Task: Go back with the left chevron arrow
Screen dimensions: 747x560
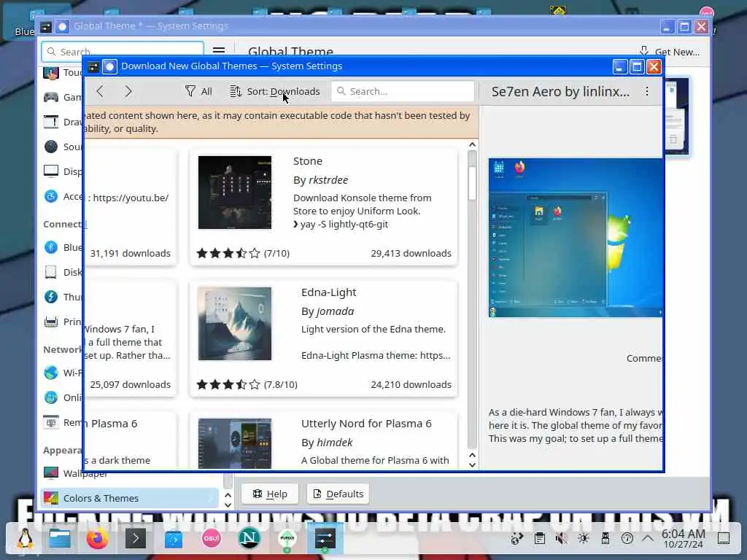Action: pyautogui.click(x=99, y=91)
